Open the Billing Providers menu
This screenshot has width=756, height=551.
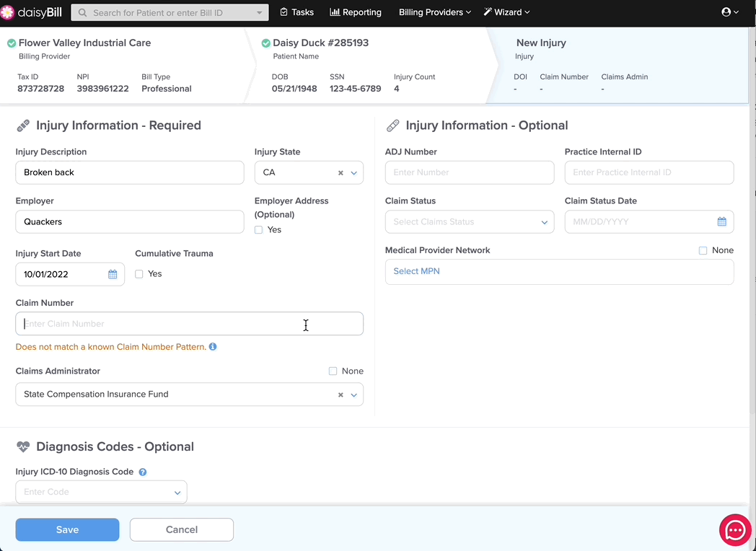(435, 12)
